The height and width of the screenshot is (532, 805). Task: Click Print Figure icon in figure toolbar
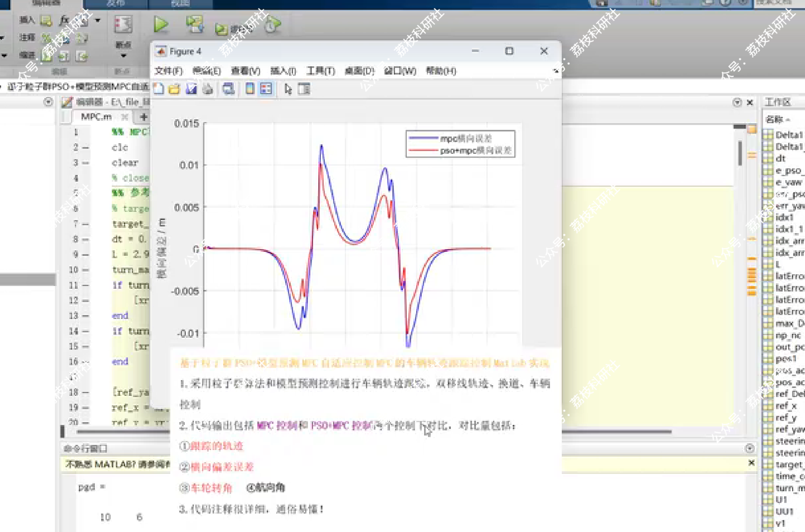(x=208, y=89)
